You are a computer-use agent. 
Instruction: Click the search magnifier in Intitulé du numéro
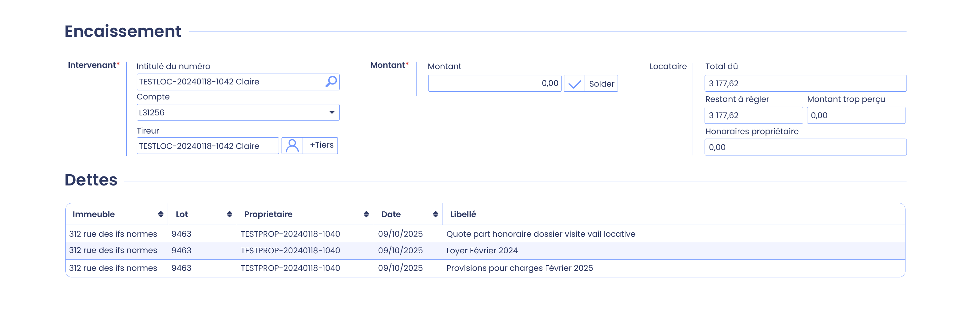(x=331, y=81)
